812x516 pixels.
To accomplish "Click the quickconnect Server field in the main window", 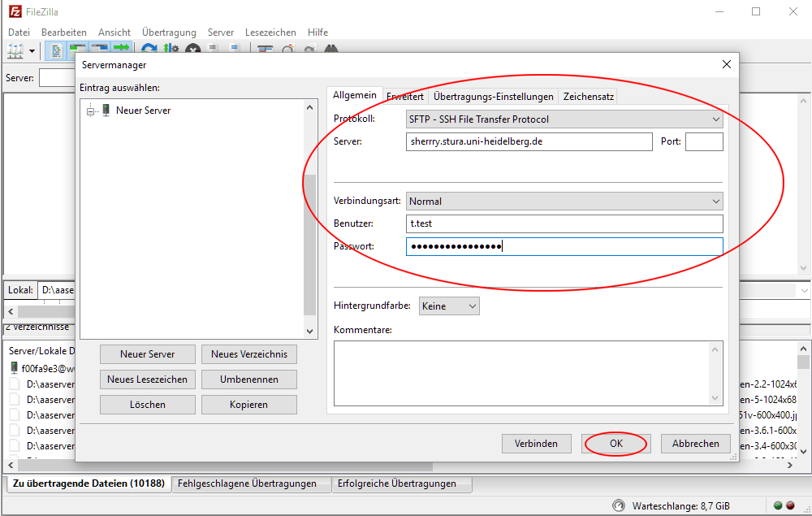I will 57,78.
